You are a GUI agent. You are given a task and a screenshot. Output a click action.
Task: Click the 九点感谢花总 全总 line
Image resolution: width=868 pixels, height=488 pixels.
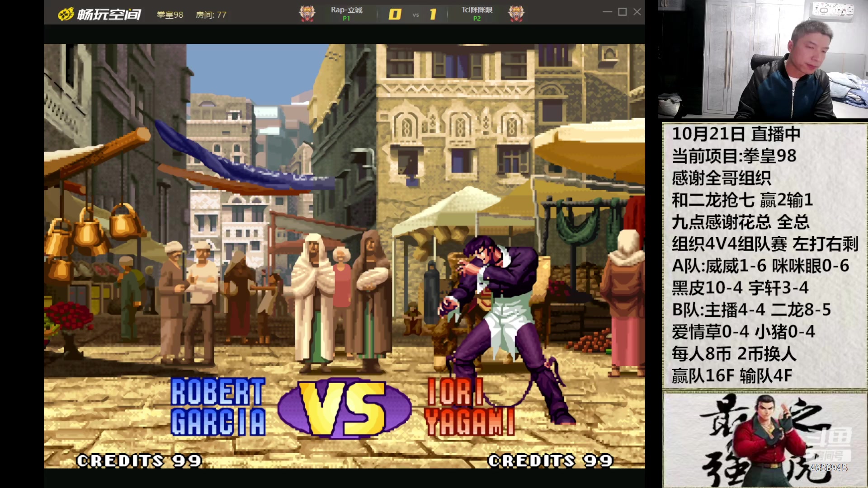click(741, 222)
